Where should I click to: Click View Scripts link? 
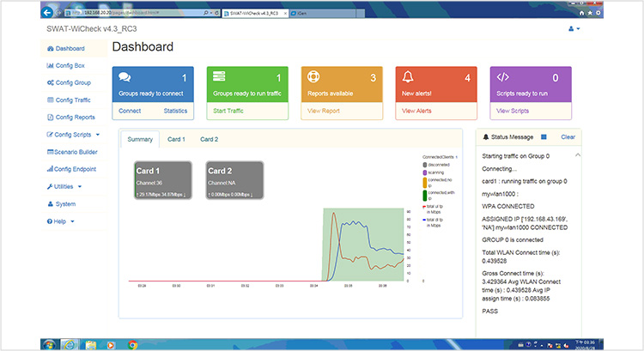pos(513,111)
